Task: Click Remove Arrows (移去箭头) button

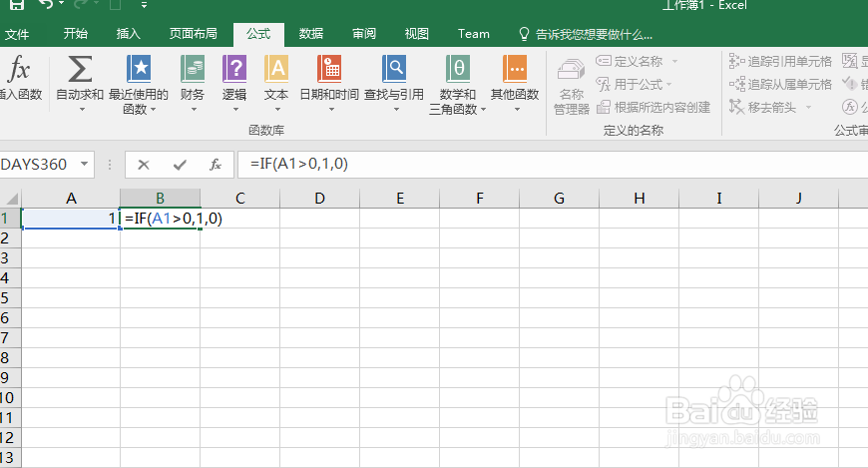Action: [763, 108]
